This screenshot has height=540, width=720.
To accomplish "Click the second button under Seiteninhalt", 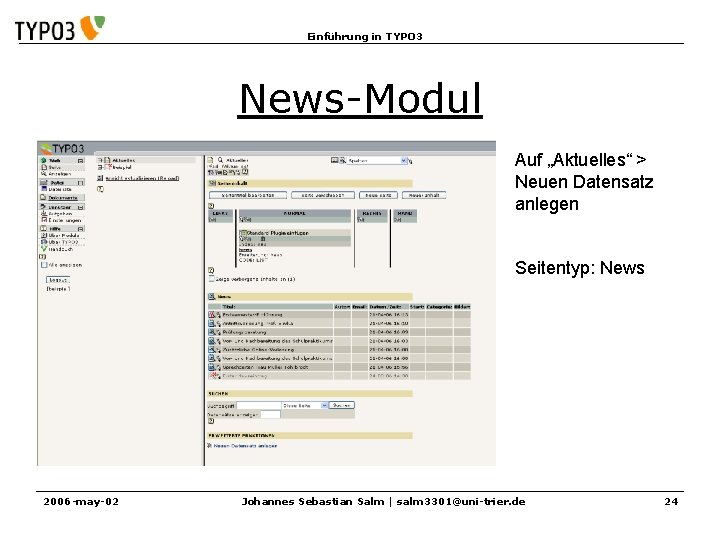I will click(x=323, y=195).
